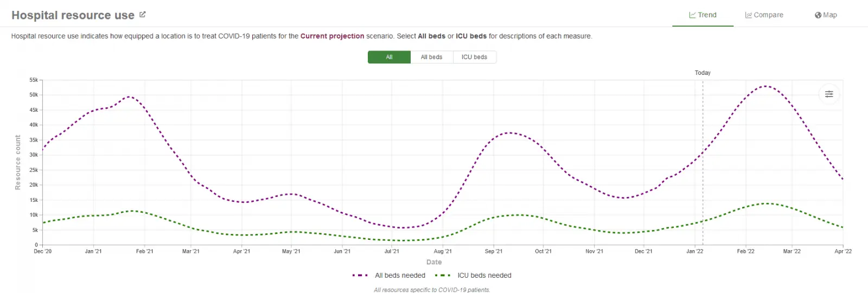868x293 pixels.
Task: Click the Resource count y-axis title
Action: (x=18, y=162)
